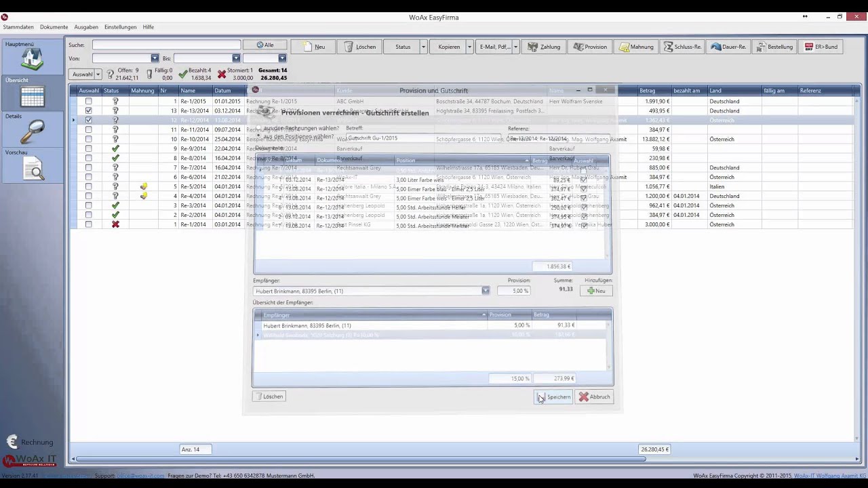
Task: Click the ER>Bund toolbar button
Action: point(821,47)
